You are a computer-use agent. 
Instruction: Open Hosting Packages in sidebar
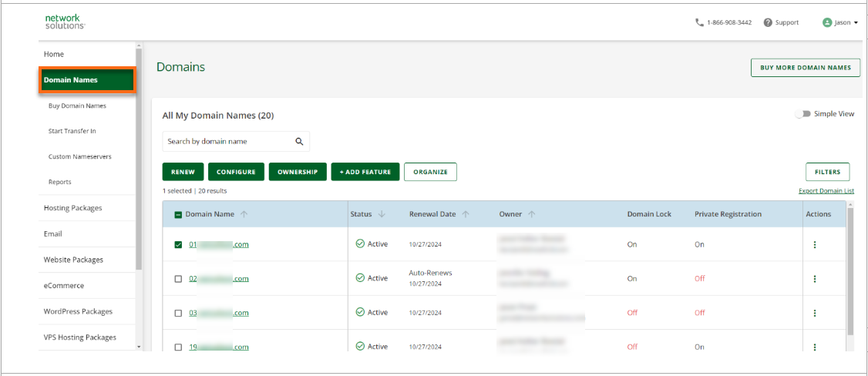pyautogui.click(x=72, y=208)
